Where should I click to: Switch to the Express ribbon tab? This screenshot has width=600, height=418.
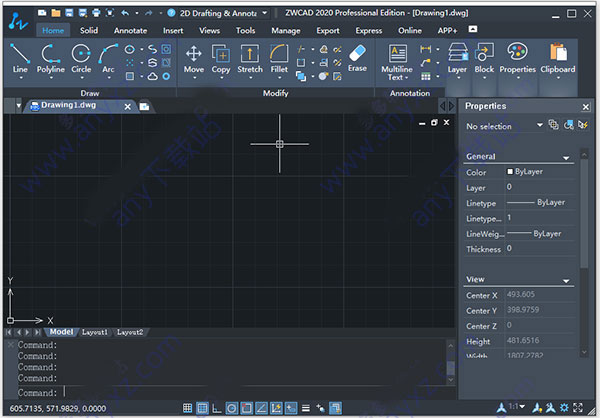click(x=368, y=30)
